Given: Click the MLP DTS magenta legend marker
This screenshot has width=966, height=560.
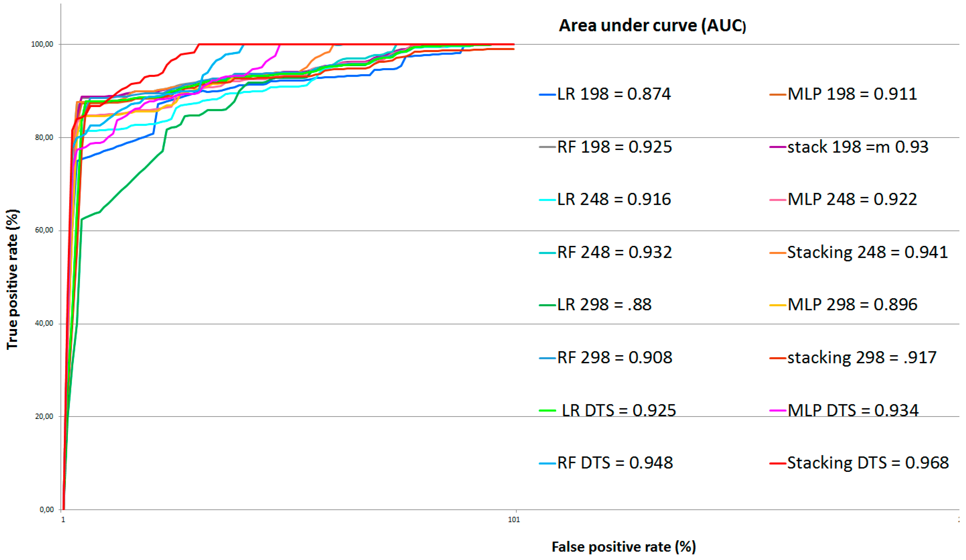Looking at the screenshot, I should tap(777, 411).
